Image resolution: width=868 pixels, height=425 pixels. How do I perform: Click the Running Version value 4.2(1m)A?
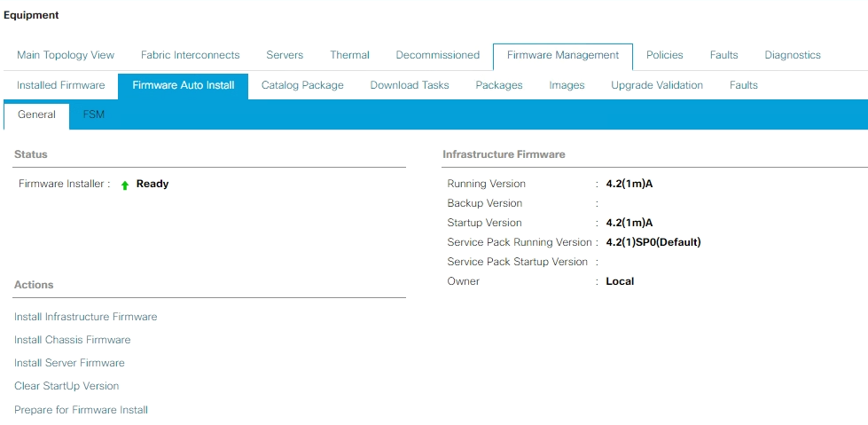(x=629, y=184)
